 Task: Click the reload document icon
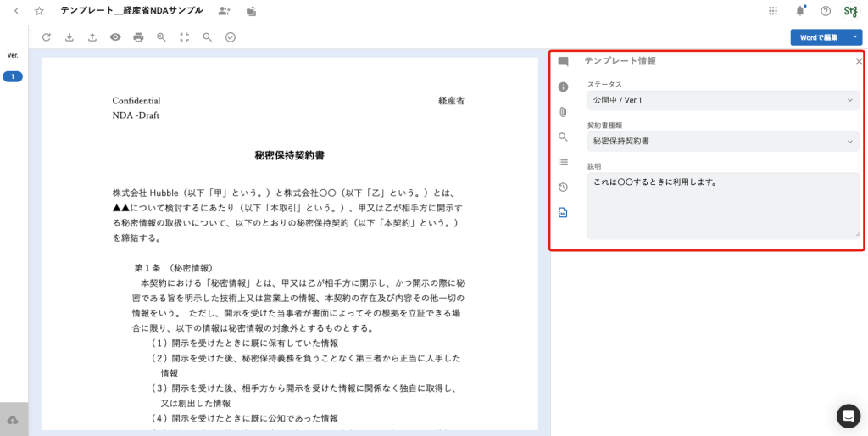point(47,37)
